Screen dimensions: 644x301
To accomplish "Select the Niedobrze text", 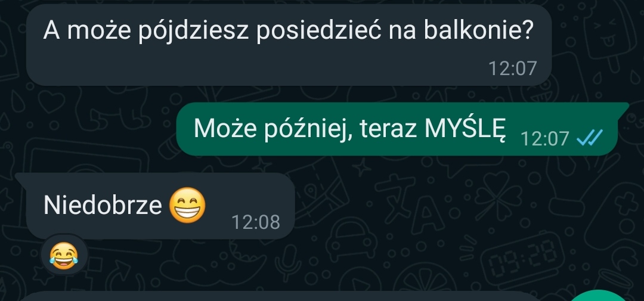I will [103, 205].
